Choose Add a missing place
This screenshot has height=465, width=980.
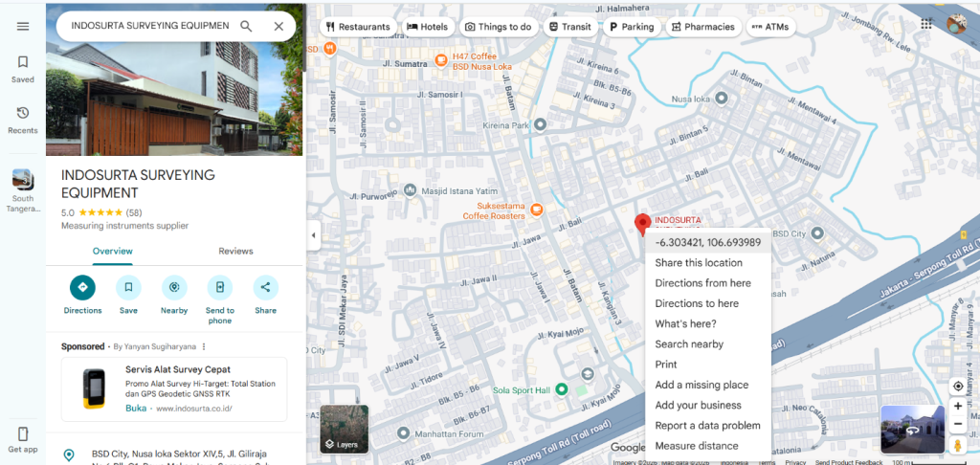[x=708, y=385]
